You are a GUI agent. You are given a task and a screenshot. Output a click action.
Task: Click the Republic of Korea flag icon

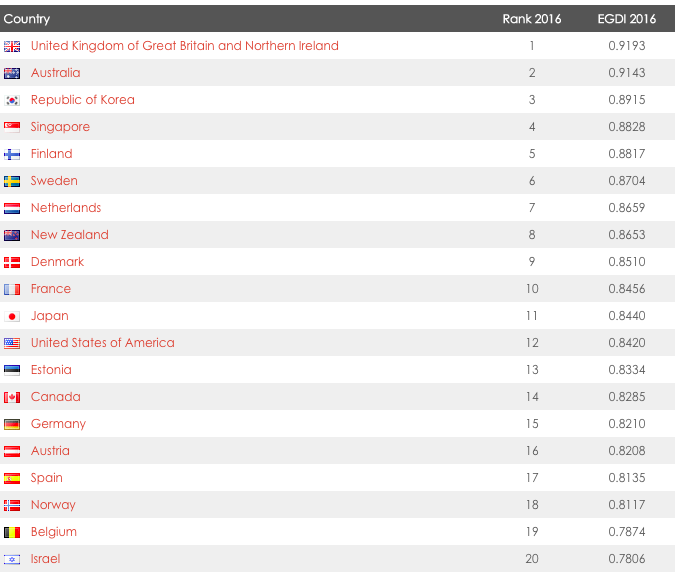(12, 100)
